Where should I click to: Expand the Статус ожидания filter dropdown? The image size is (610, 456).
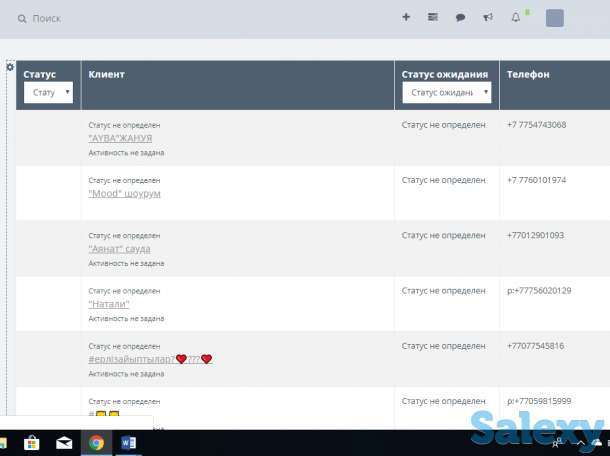point(447,92)
